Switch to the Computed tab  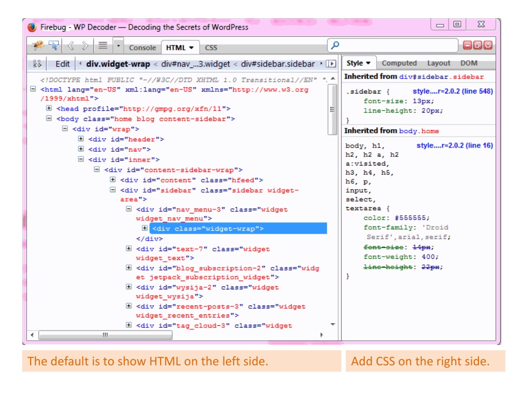399,63
